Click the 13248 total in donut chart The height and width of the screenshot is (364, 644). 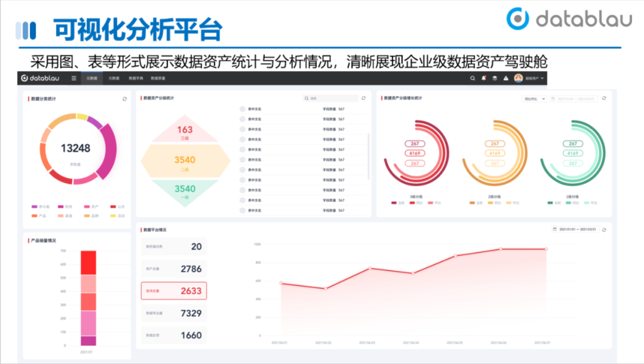pyautogui.click(x=76, y=149)
